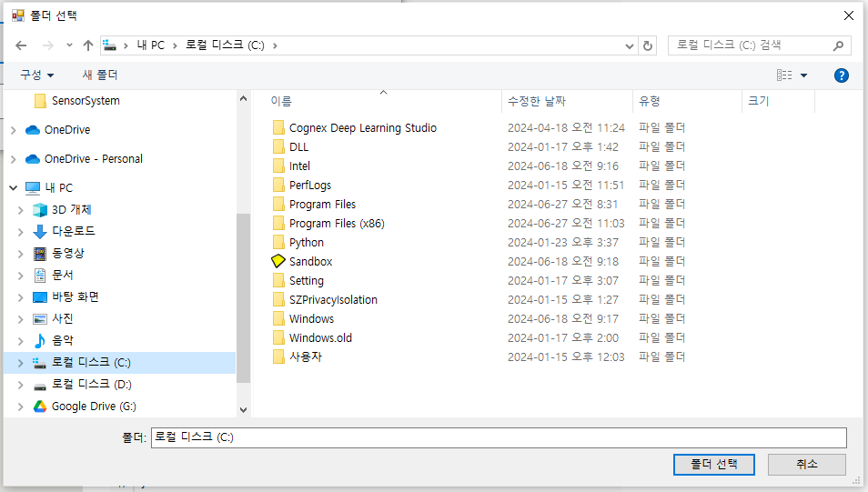Select the 사용자 folder
Screen dimensions: 868x492
(305, 357)
